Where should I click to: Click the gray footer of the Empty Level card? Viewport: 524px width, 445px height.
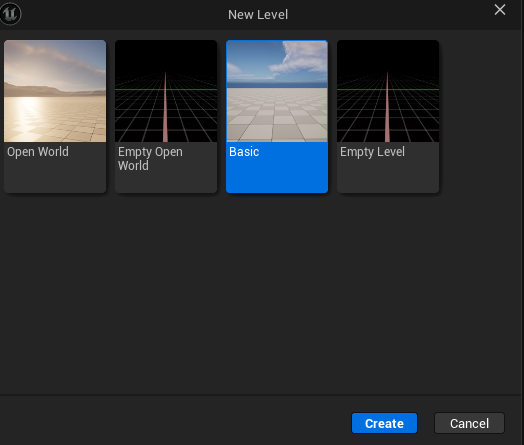[388, 176]
